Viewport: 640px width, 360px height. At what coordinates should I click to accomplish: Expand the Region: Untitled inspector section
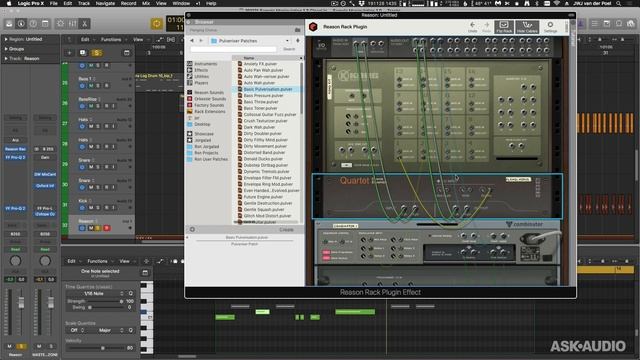6,39
